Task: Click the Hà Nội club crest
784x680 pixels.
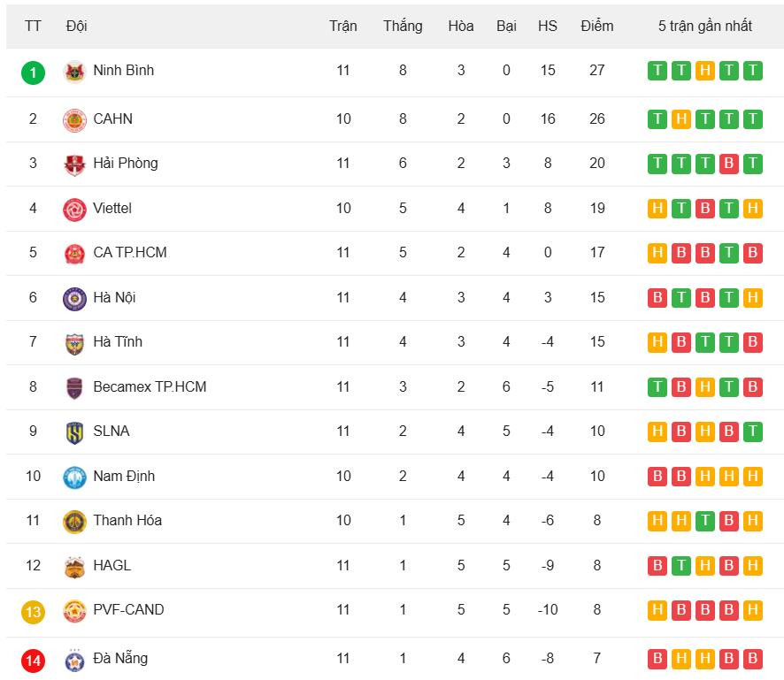Action: (74, 299)
